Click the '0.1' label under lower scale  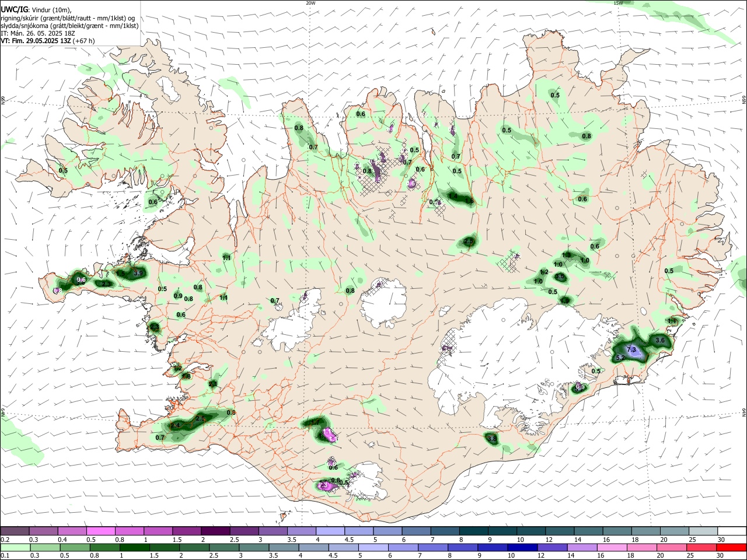[x=5, y=556]
